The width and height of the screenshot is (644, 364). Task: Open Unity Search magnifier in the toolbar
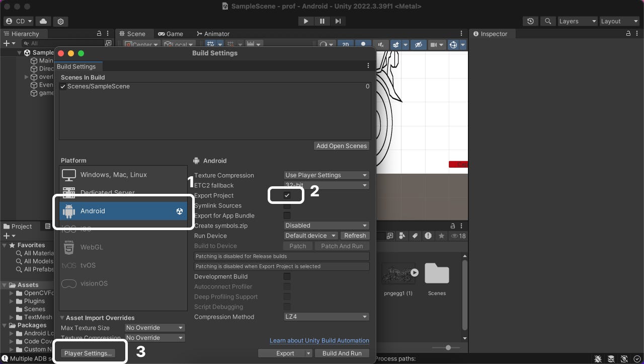click(547, 21)
